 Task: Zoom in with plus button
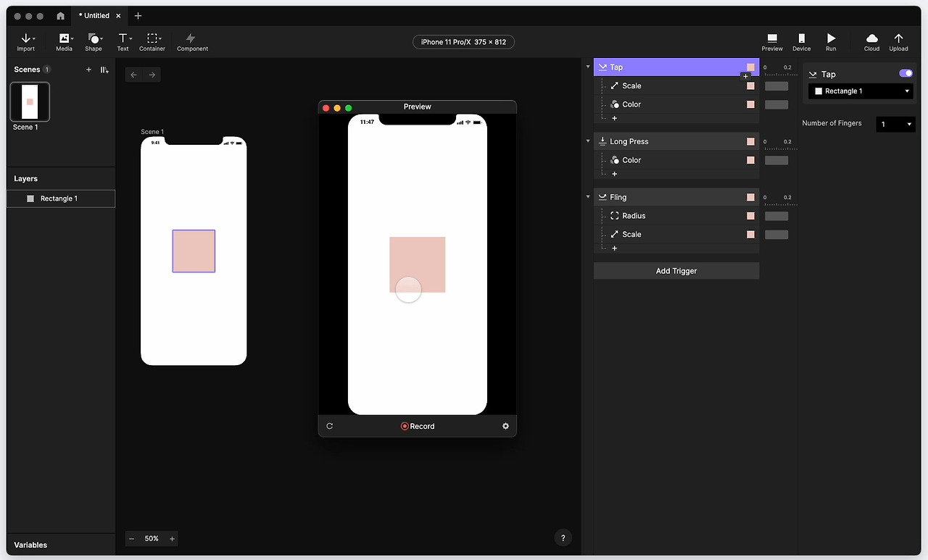coord(172,539)
